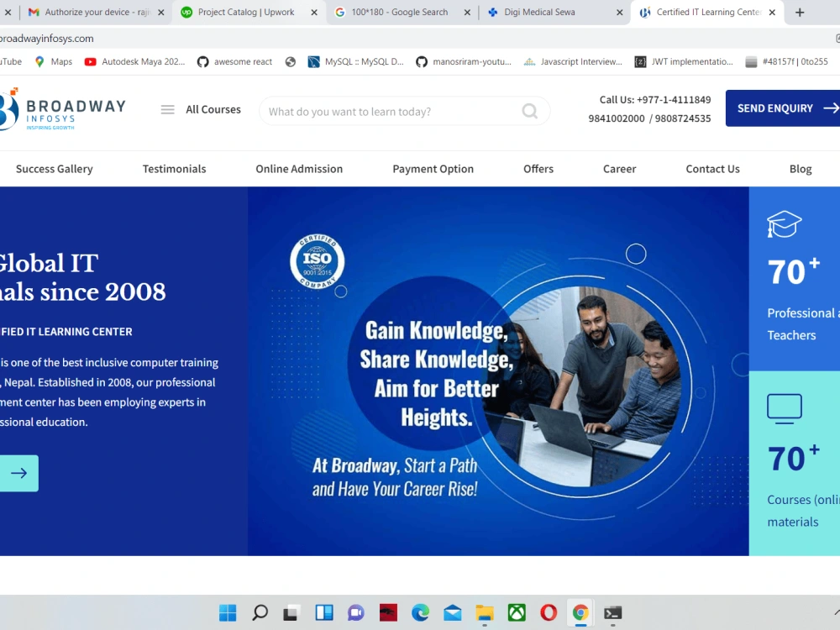Open the globe icon bookmark
Screen dimensions: 840x630
(291, 61)
